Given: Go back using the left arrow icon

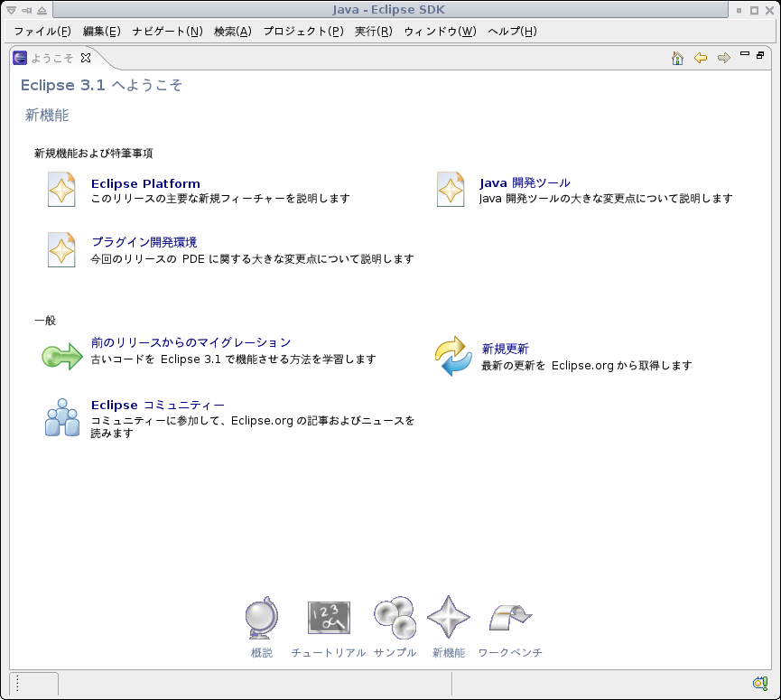Looking at the screenshot, I should (701, 59).
